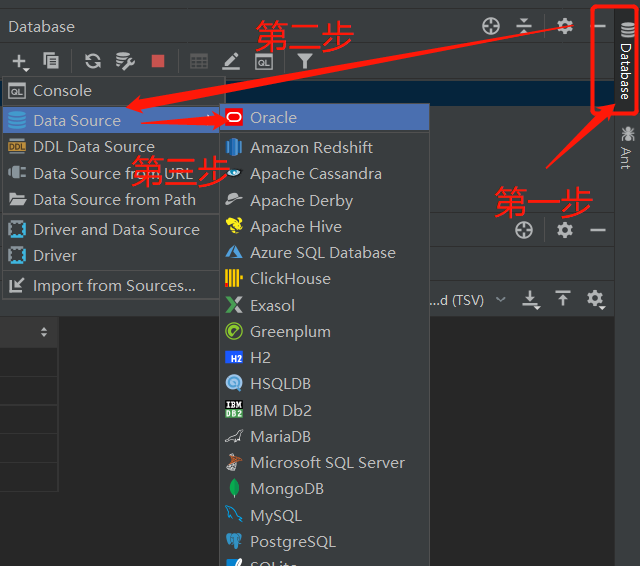Click lower panel crosshair locate icon
This screenshot has width=640, height=566.
(524, 230)
